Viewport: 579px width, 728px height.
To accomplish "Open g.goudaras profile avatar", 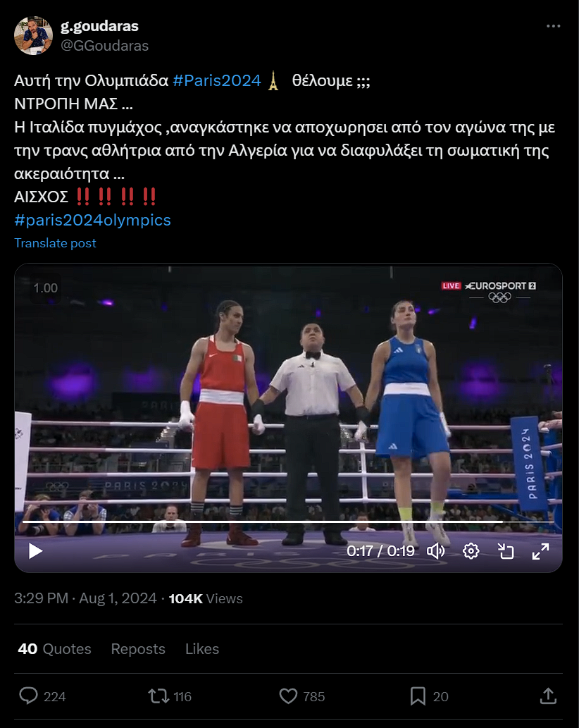I will 33,36.
